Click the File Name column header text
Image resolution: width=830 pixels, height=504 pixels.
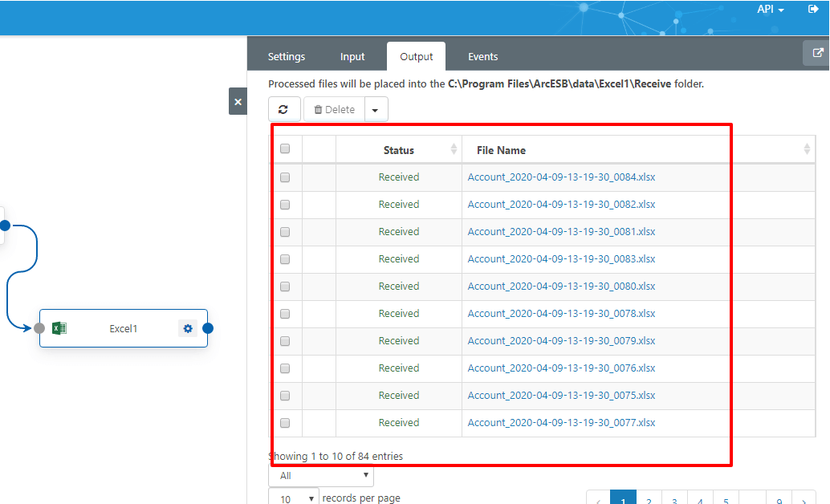click(501, 150)
